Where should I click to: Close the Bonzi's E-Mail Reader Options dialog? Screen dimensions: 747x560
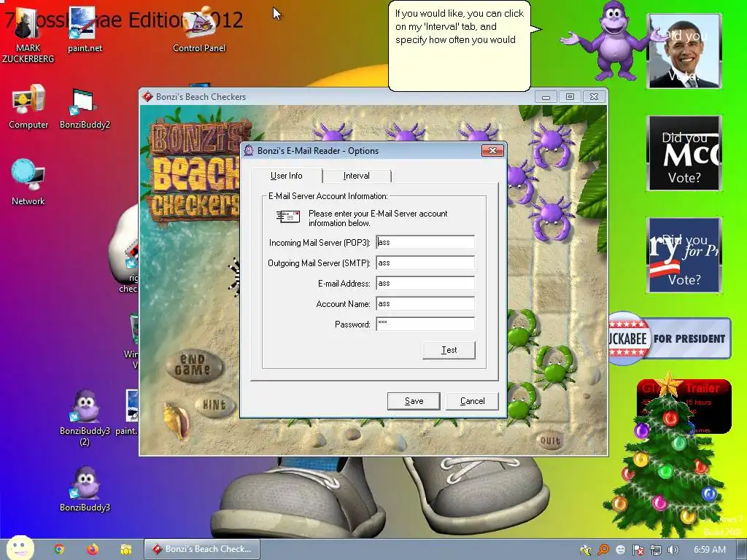[492, 150]
